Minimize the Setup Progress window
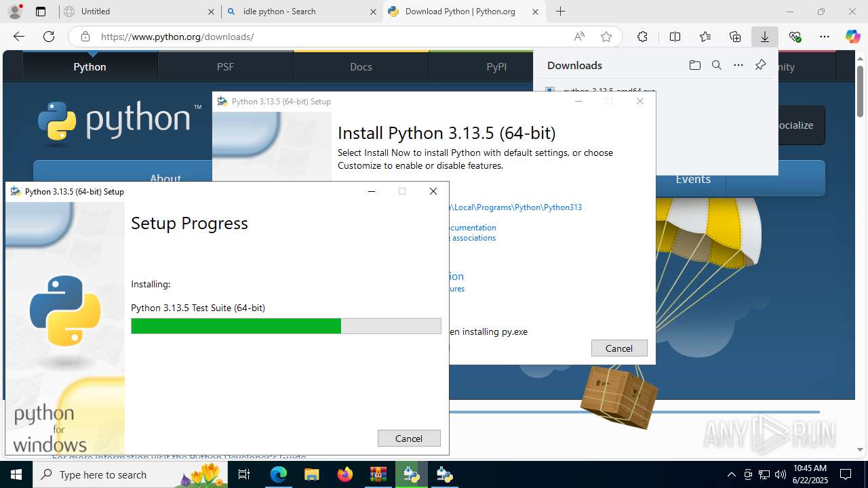 [x=372, y=191]
